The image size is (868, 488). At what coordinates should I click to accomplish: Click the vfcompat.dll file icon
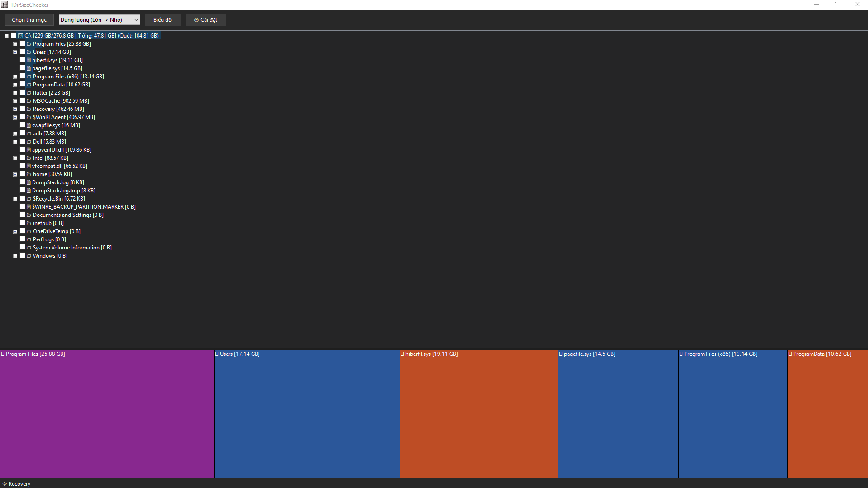click(x=29, y=166)
